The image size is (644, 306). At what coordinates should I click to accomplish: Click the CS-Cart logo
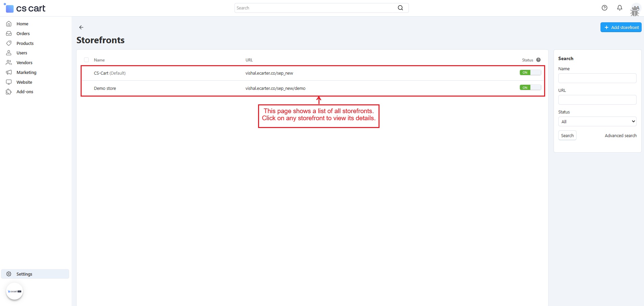[x=24, y=8]
